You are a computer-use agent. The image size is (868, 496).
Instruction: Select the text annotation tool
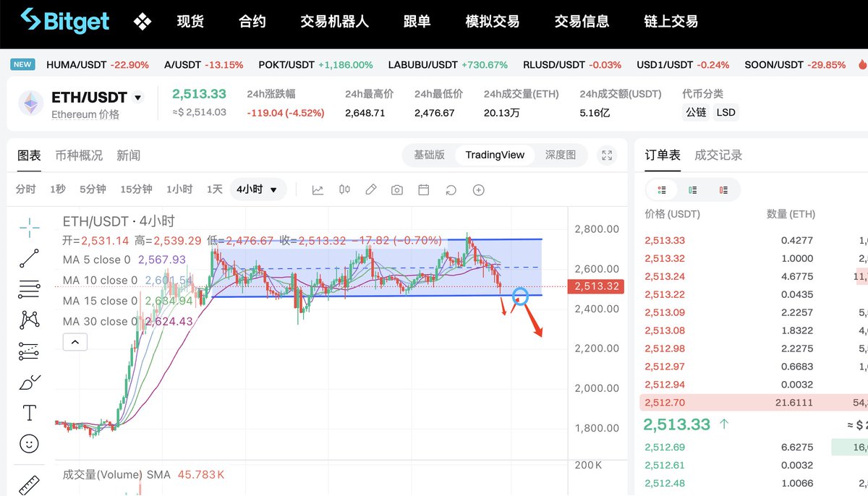click(30, 413)
